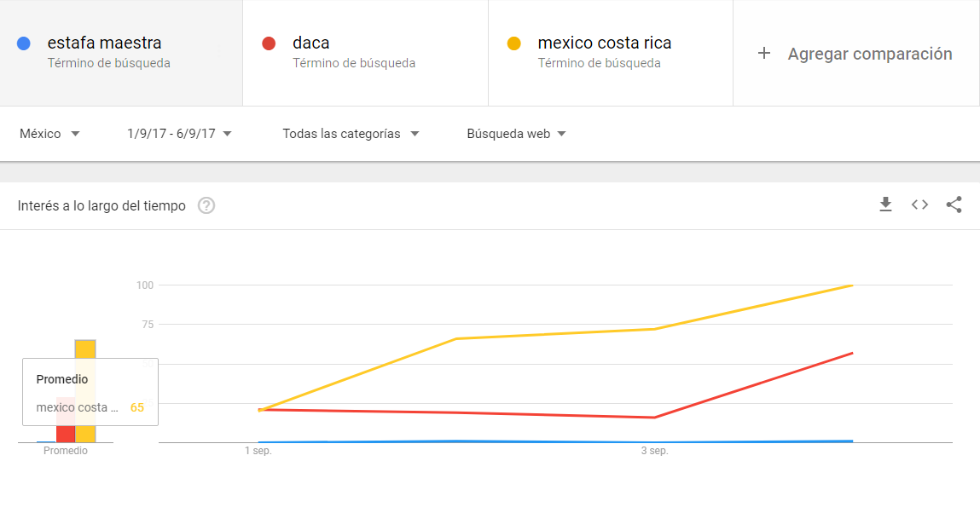Screen dimensions: 980x513
Task: Click Agregar comparación
Action: pyautogui.click(x=869, y=54)
